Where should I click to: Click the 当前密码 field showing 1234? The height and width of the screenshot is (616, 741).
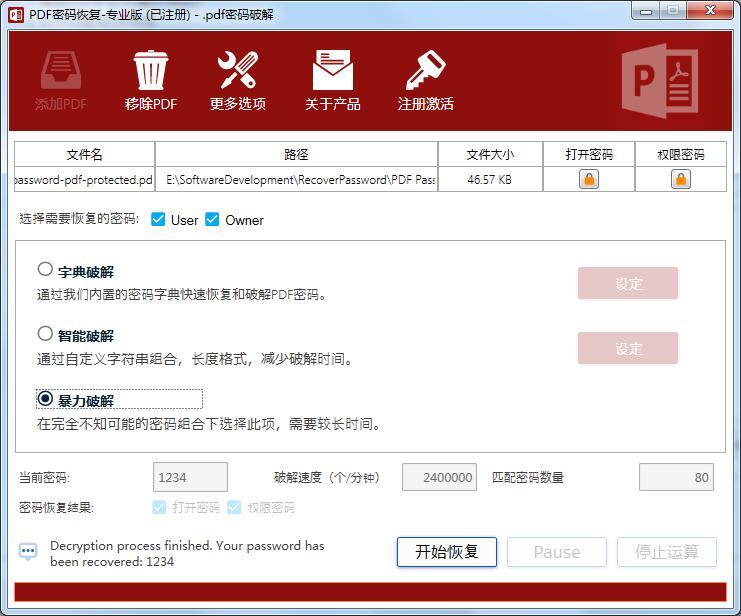pos(190,477)
